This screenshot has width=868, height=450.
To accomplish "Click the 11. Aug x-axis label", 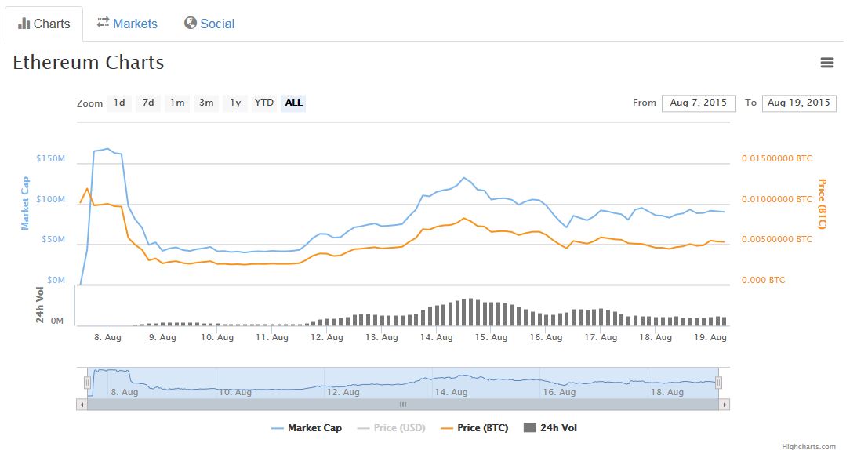I will tap(272, 337).
